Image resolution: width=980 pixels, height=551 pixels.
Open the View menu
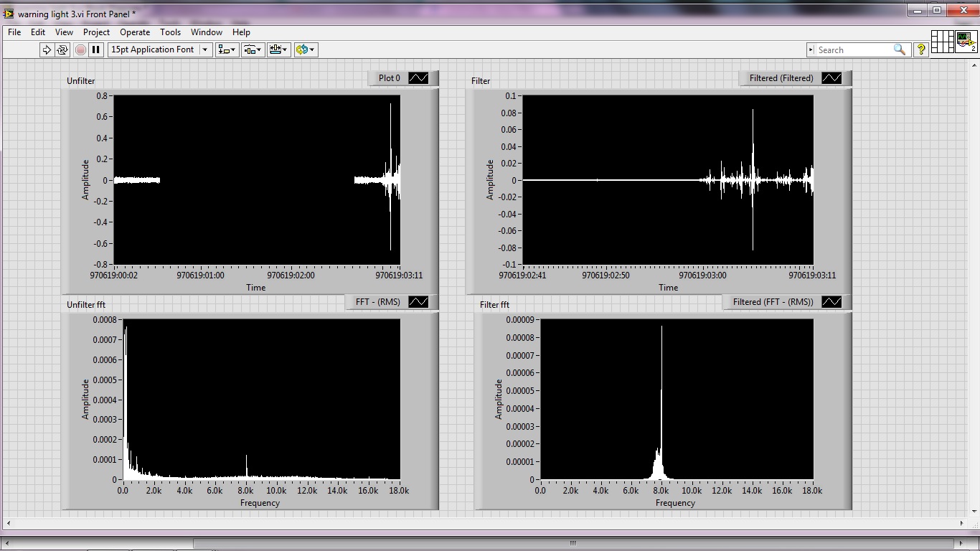tap(64, 32)
